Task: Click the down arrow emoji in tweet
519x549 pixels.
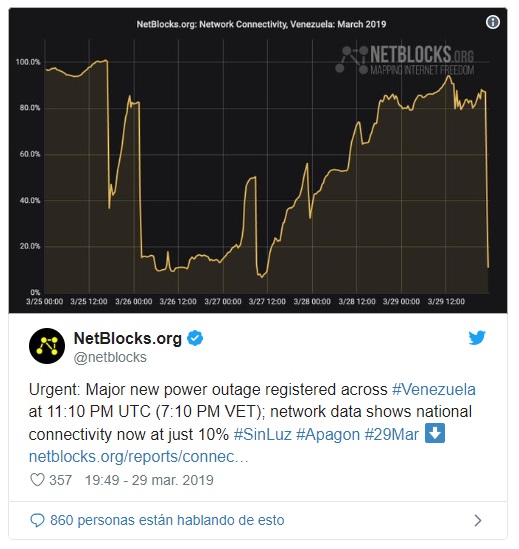Action: click(x=435, y=433)
